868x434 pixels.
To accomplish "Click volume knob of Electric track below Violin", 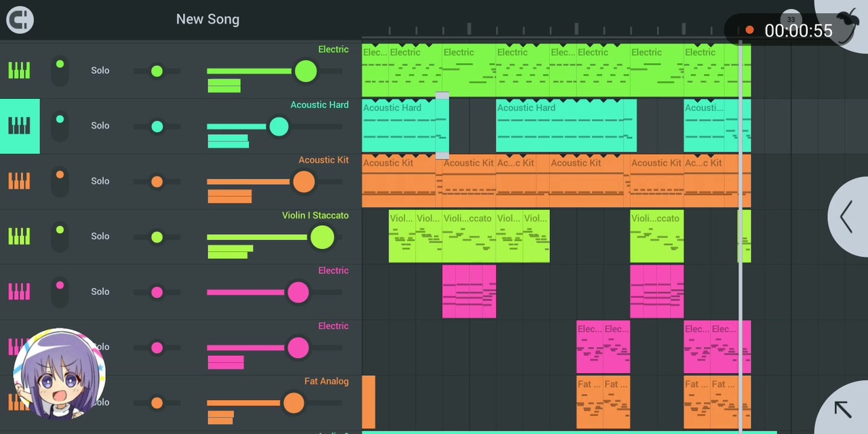I will (x=298, y=292).
